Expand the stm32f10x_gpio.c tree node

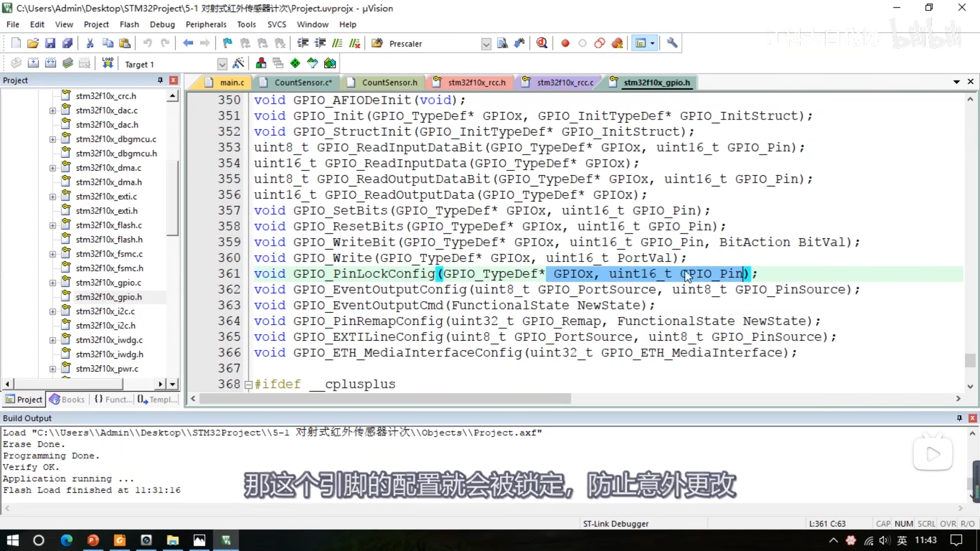click(x=52, y=283)
